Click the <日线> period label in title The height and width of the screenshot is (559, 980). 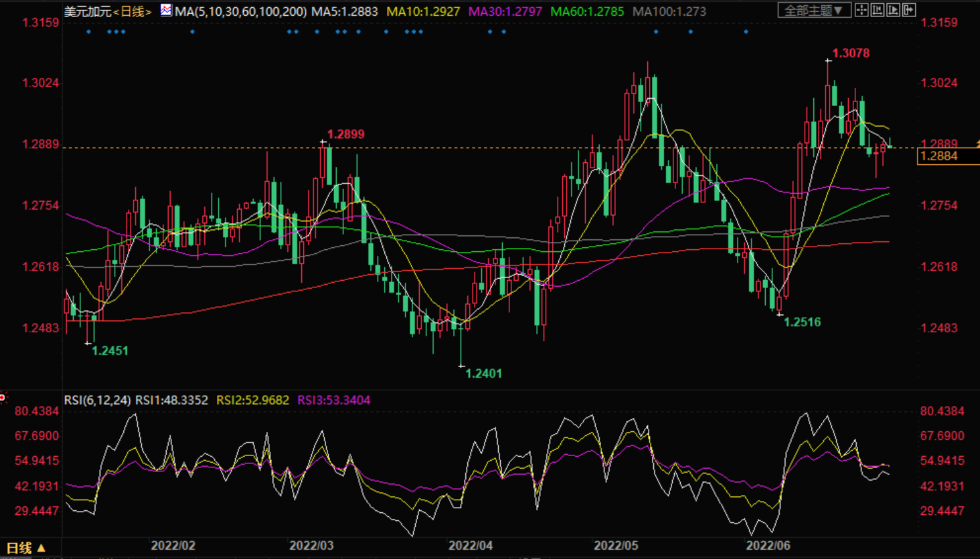coord(132,12)
